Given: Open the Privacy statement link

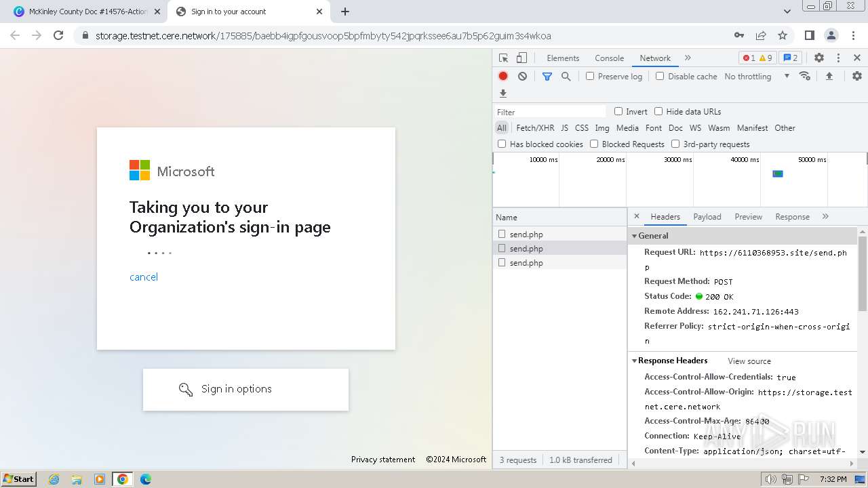Looking at the screenshot, I should pos(383,460).
